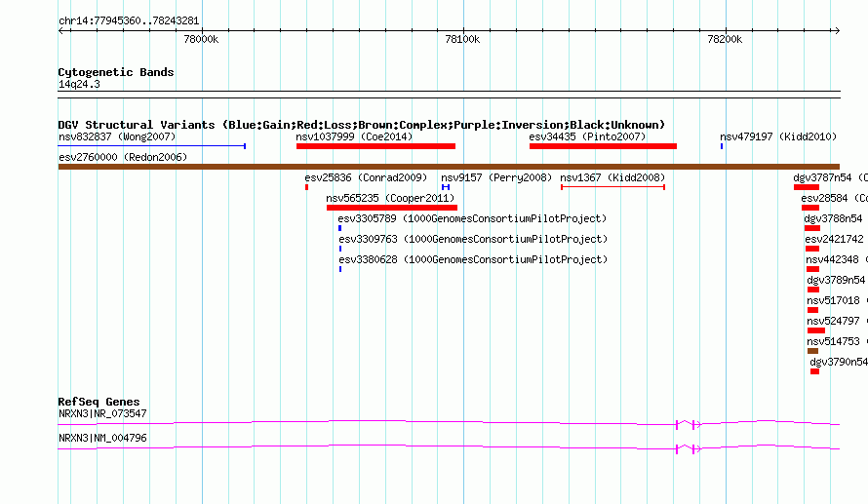Open the dgv3790n54 variant label

click(x=839, y=362)
